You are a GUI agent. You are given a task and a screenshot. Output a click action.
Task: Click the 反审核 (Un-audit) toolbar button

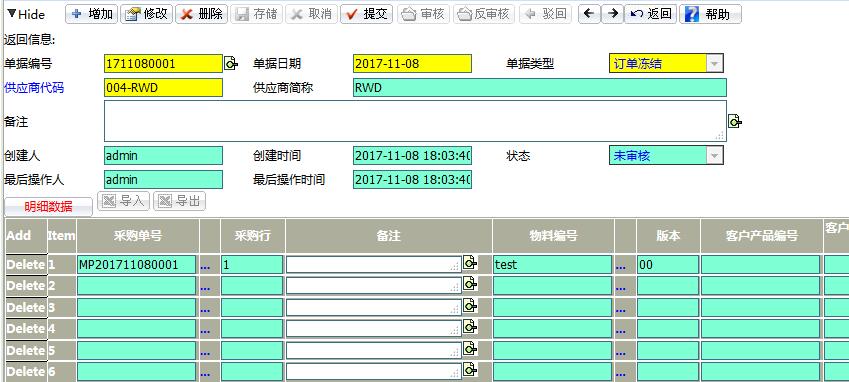484,14
